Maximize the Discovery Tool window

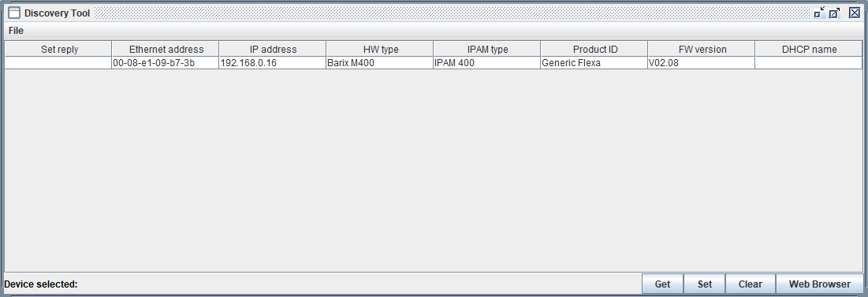click(834, 13)
